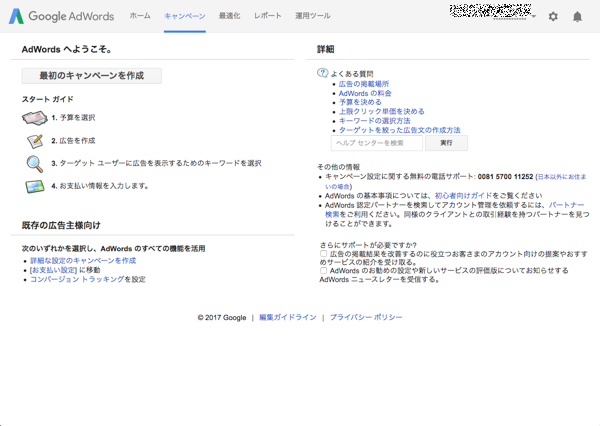Viewport: 600px width, 426px height.
Task: Select the キャンペーン tab
Action: point(185,16)
